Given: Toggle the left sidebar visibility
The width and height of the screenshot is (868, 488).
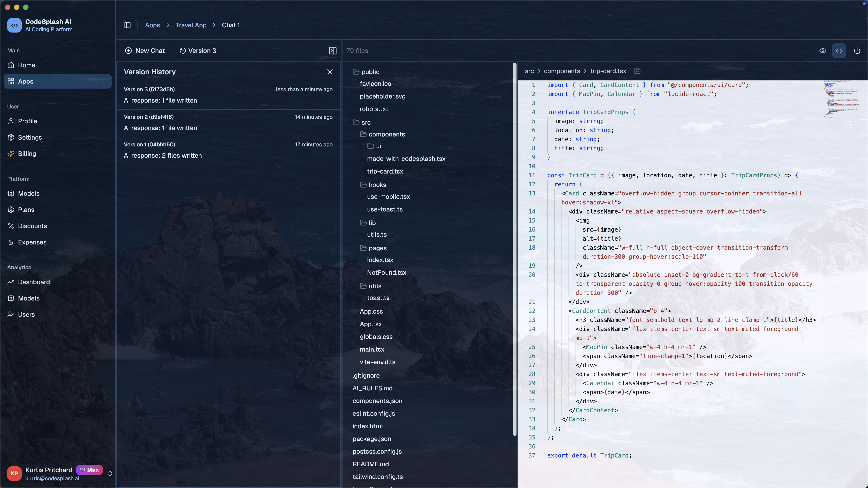Looking at the screenshot, I should (127, 25).
